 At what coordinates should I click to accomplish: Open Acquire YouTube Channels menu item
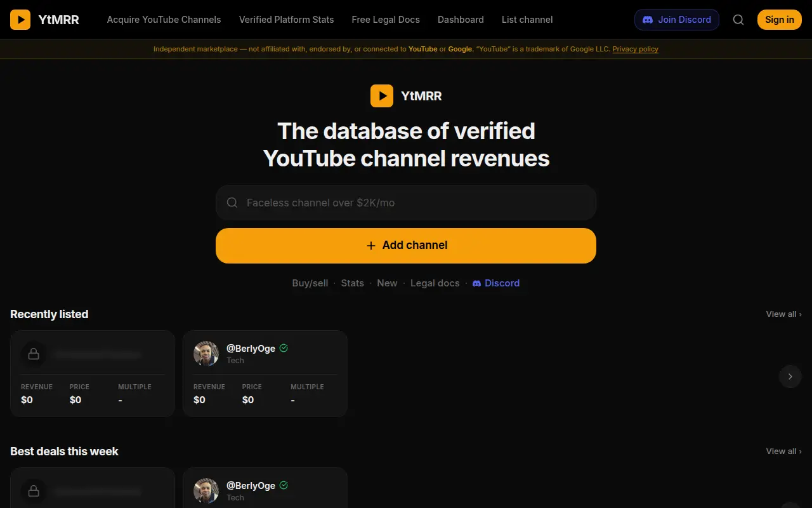(x=164, y=20)
